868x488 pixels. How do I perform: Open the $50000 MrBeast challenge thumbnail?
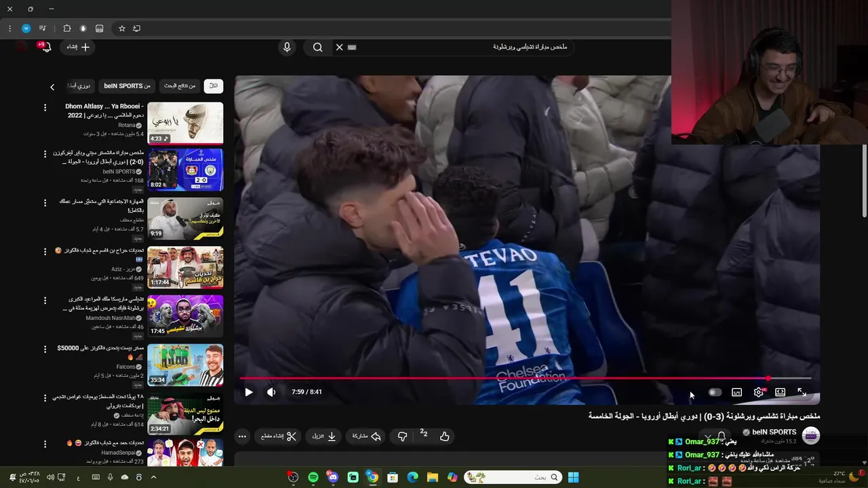point(185,365)
